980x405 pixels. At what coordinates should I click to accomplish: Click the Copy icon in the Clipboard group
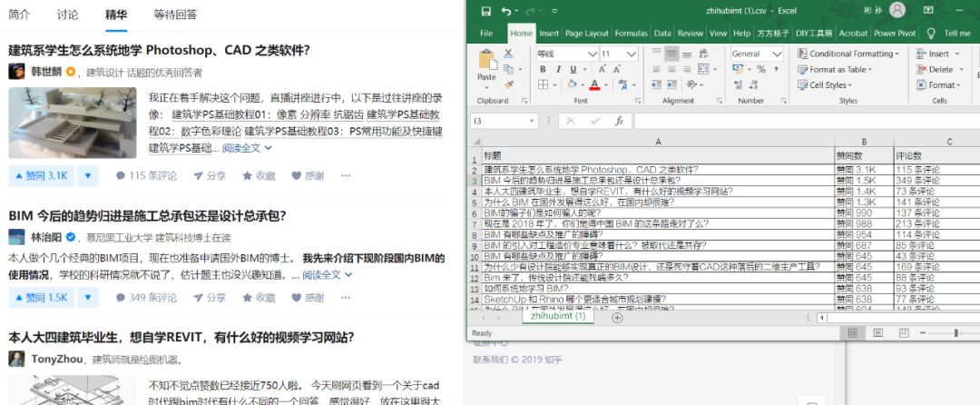pos(508,69)
